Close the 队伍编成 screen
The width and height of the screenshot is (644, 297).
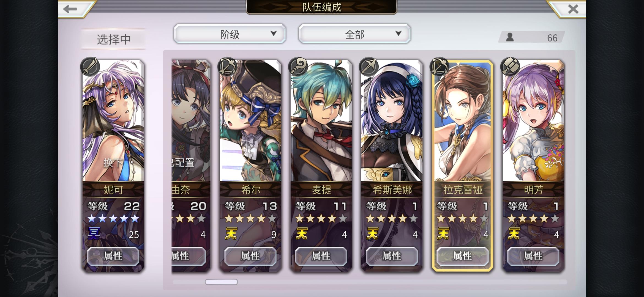[x=573, y=9]
